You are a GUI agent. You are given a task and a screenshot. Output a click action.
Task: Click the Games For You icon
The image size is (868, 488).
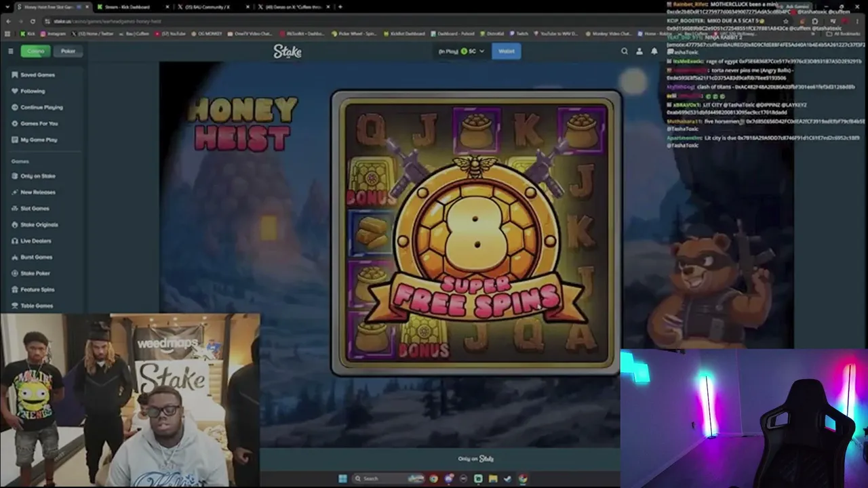coord(15,123)
